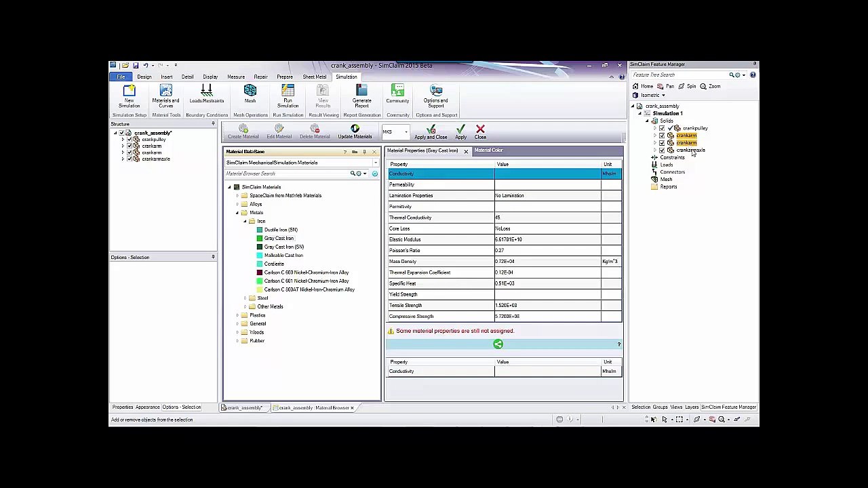
Task: Close the Material Properties (Gray Cast Iron) tab
Action: click(x=466, y=150)
